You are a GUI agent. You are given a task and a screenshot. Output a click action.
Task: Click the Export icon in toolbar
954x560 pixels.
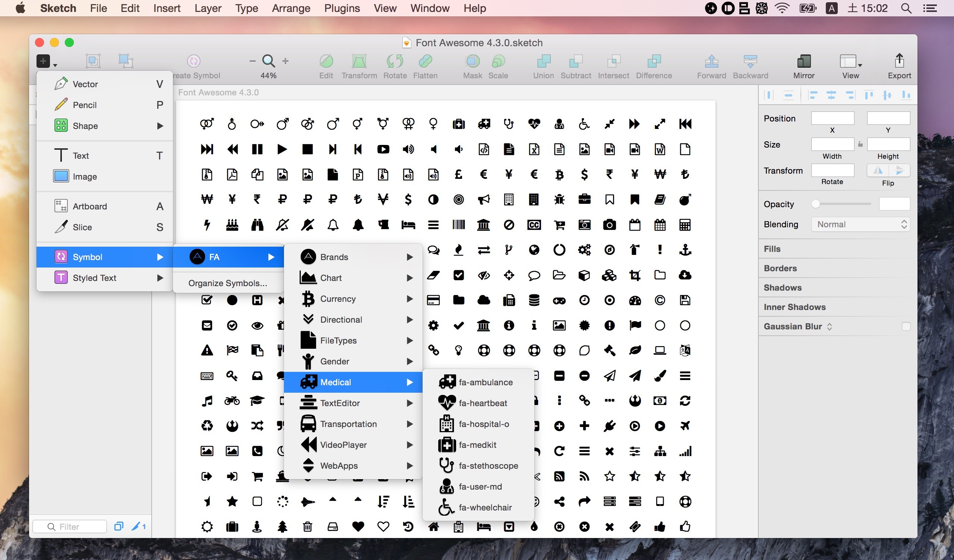(900, 61)
